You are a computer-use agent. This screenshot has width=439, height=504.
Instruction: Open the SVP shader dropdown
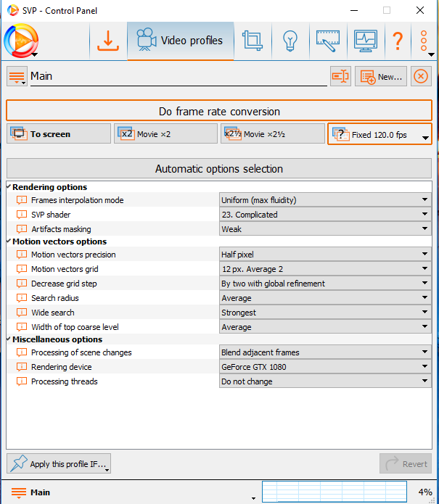coord(324,215)
